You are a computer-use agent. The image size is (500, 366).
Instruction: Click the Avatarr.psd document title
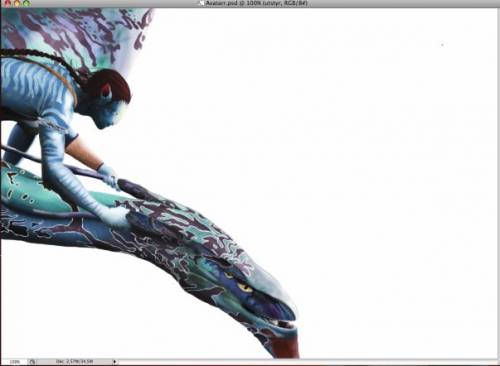256,3
